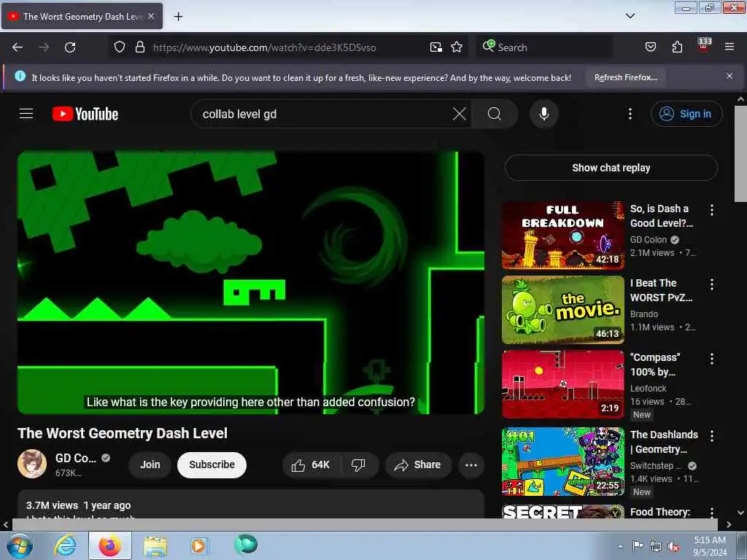Open the Pocket save icon in the toolbar
The width and height of the screenshot is (747, 560).
650,47
